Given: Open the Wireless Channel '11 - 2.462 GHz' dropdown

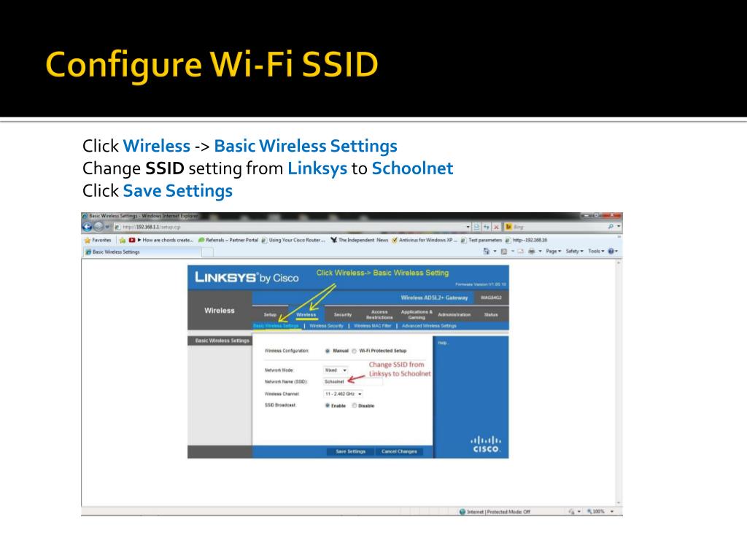Looking at the screenshot, I should coord(343,394).
